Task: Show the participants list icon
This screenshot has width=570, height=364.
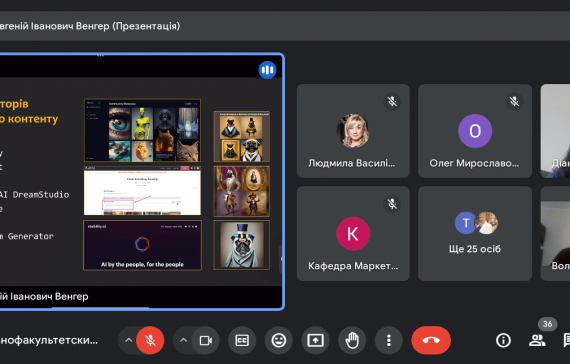Action: (x=537, y=340)
